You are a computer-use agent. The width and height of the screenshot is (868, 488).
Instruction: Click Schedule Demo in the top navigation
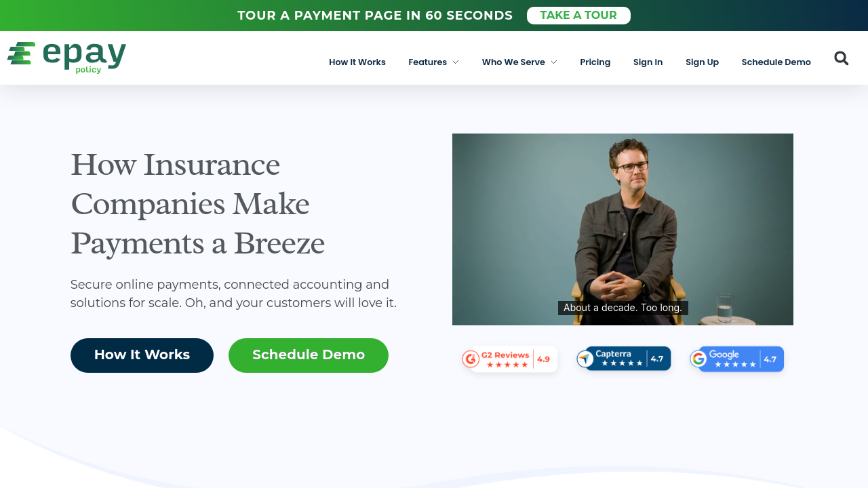776,62
